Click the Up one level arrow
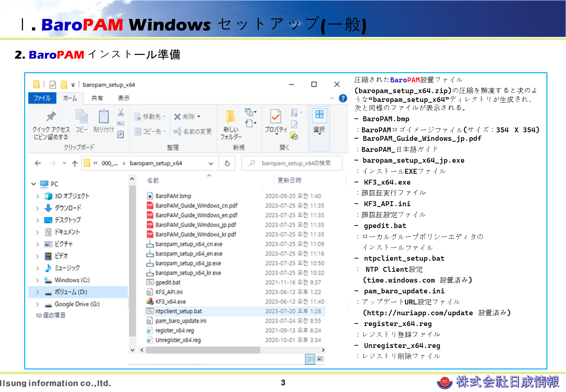Screen dimensions: 566x392 point(75,163)
